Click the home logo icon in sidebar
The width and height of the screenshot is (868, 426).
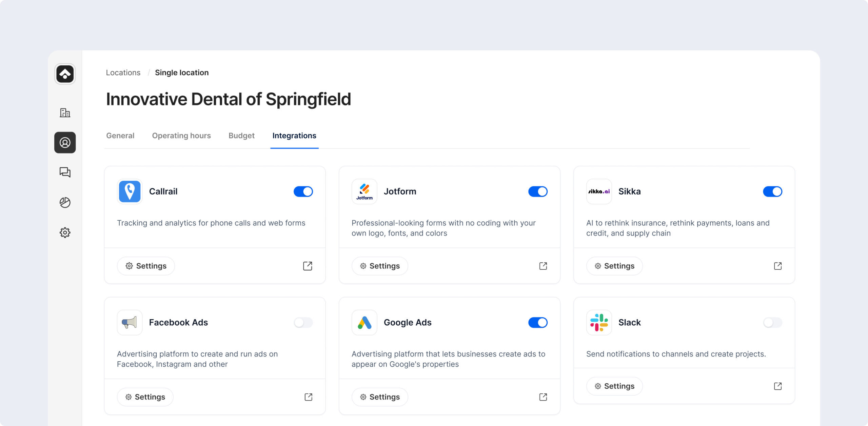point(65,74)
